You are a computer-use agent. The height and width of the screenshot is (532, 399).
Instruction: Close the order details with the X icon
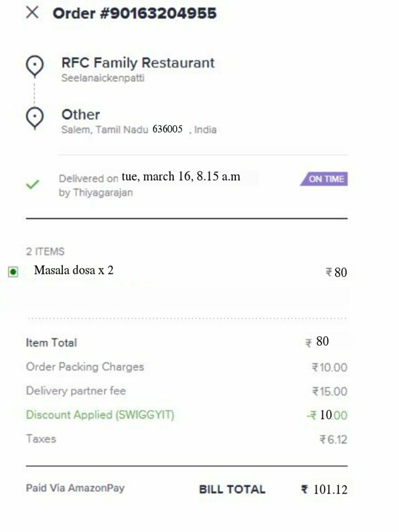click(32, 13)
